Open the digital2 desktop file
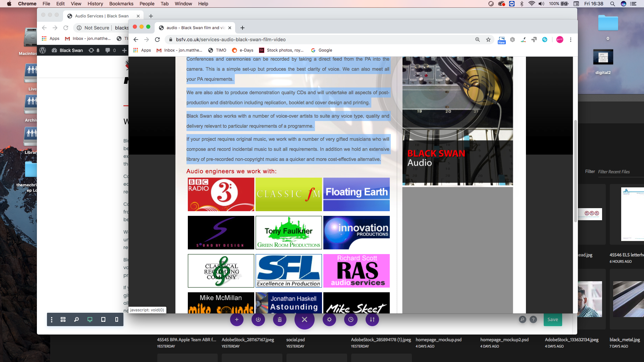Viewport: 644px width, 362px height. pyautogui.click(x=603, y=62)
